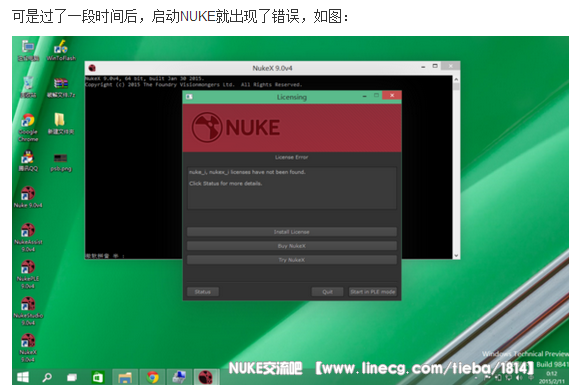Click the Try NukeX button

click(x=292, y=260)
